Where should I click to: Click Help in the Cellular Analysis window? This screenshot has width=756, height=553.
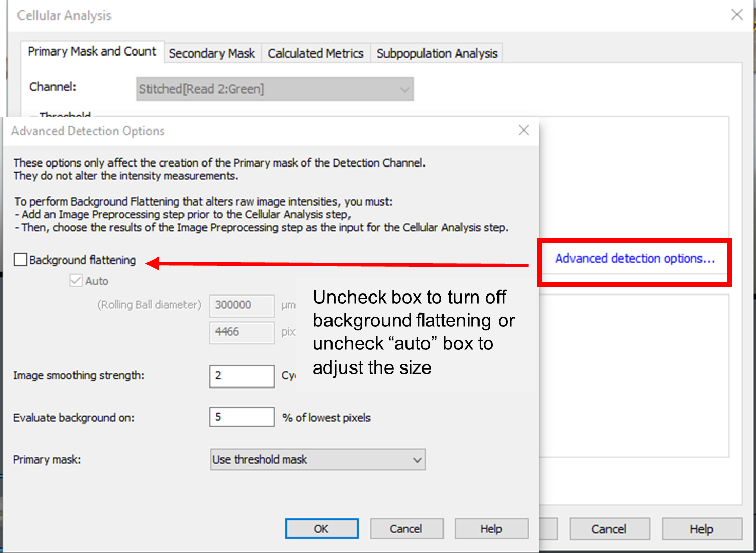tap(702, 529)
